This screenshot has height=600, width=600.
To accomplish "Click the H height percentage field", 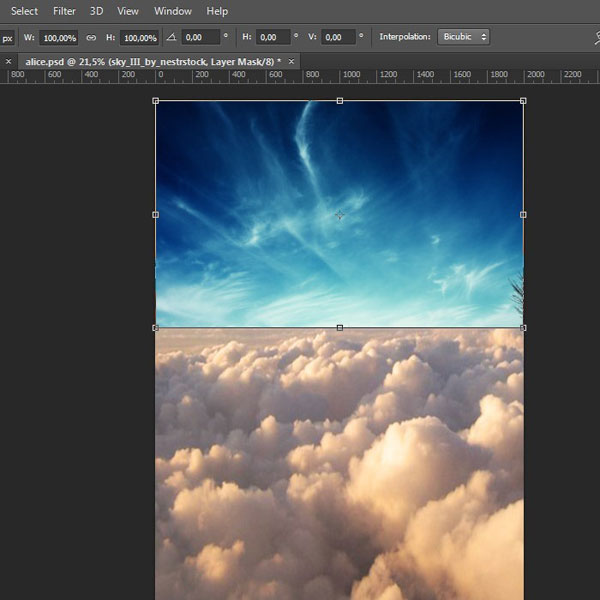I will click(140, 38).
